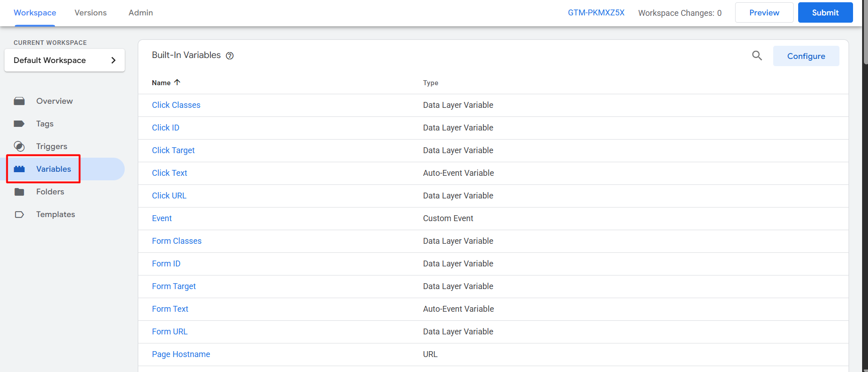The height and width of the screenshot is (372, 868).
Task: Click the Type column header
Action: click(430, 83)
